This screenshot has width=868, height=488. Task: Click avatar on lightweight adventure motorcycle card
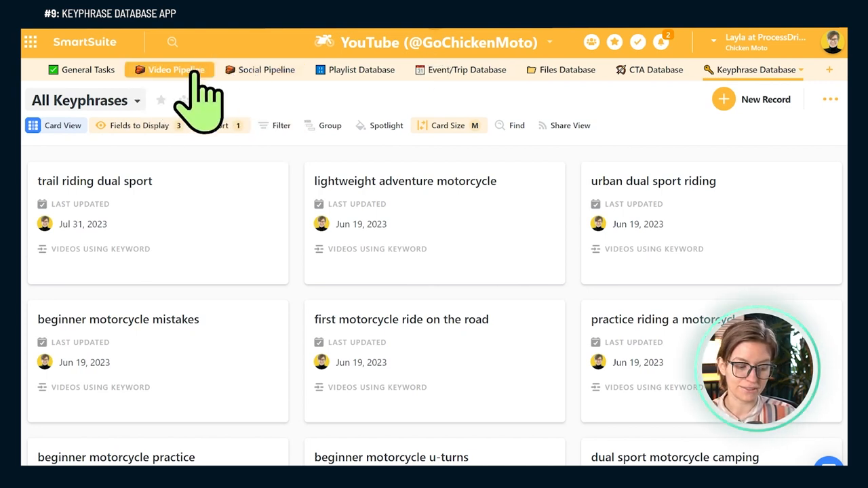point(321,224)
